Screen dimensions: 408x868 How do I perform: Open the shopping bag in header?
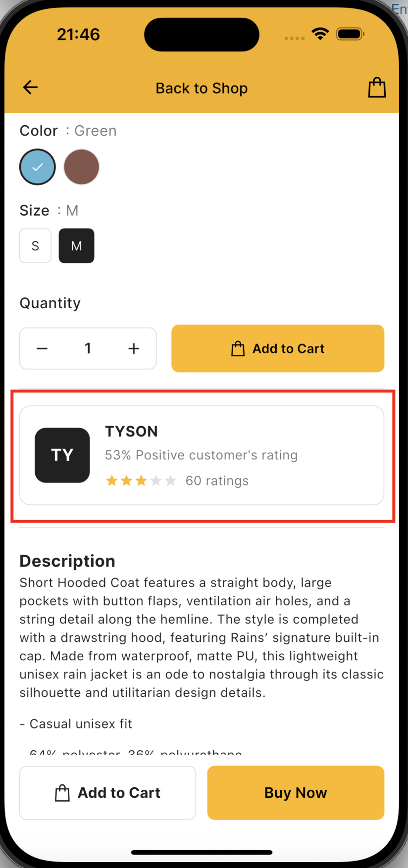[377, 88]
